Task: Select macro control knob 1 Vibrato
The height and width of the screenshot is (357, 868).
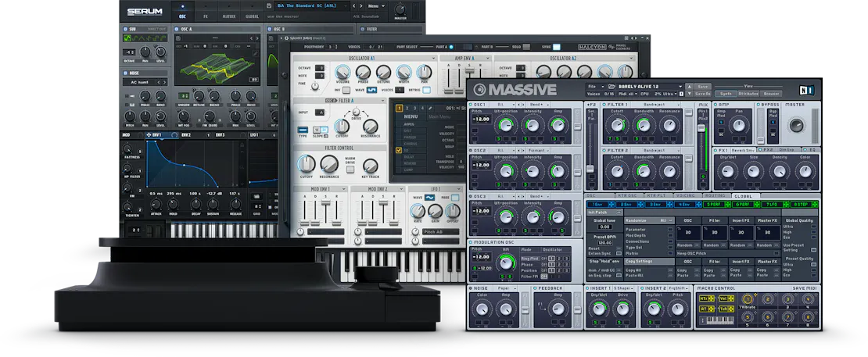Action: pyautogui.click(x=748, y=299)
